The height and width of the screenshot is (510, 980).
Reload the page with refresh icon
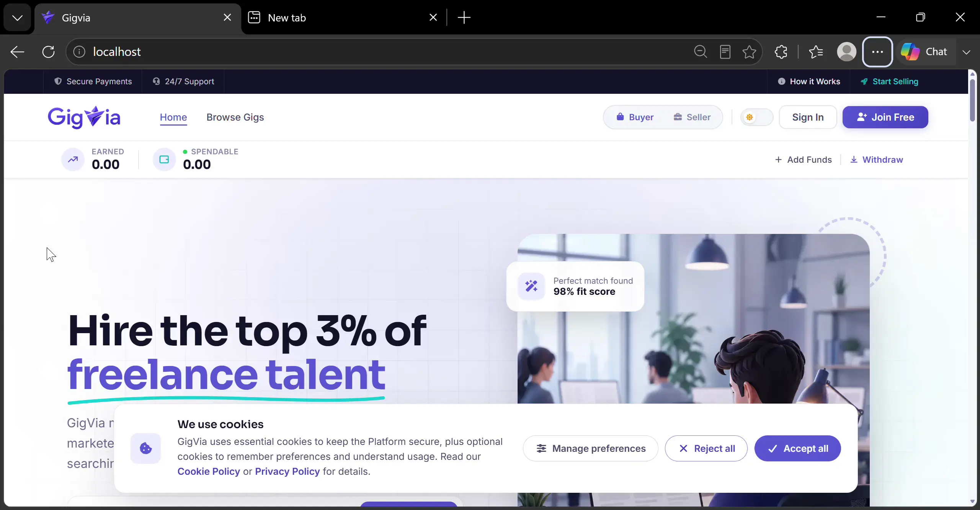pos(49,52)
